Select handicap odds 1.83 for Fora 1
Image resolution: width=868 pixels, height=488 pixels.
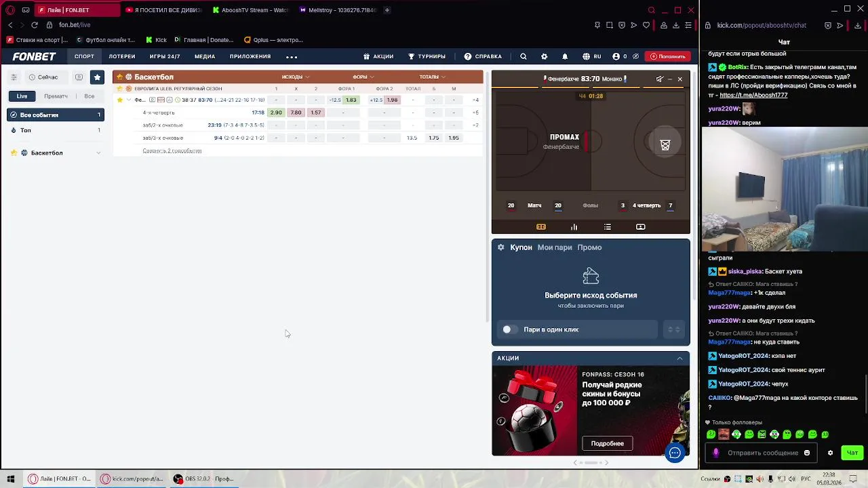pyautogui.click(x=351, y=100)
